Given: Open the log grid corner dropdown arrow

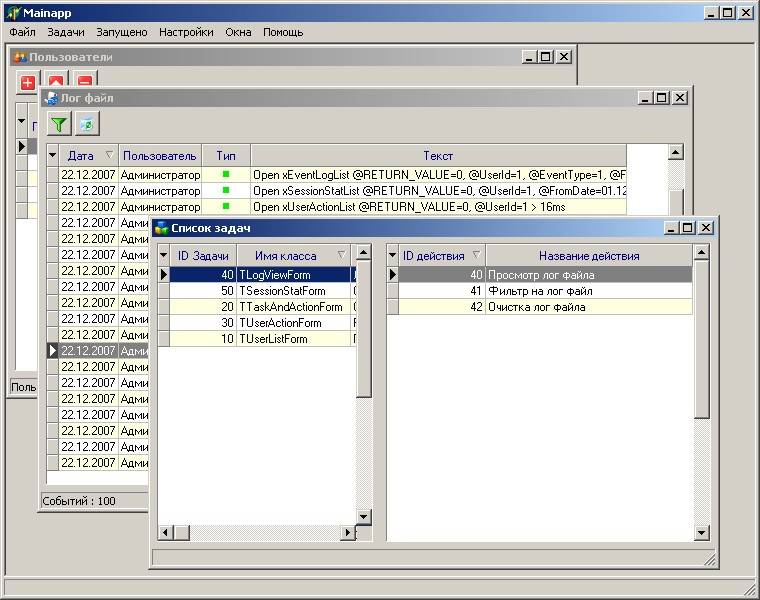Looking at the screenshot, I should pyautogui.click(x=52, y=156).
